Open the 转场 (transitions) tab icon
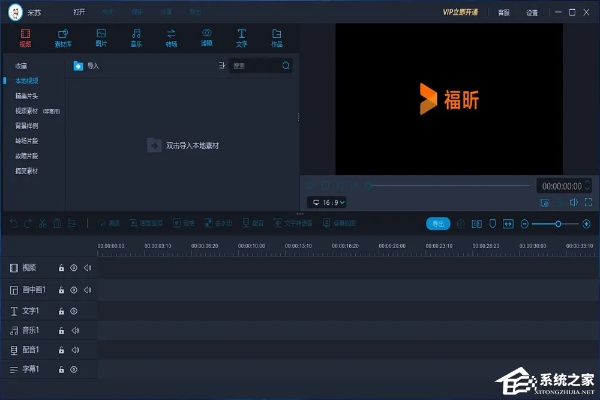 pos(171,37)
